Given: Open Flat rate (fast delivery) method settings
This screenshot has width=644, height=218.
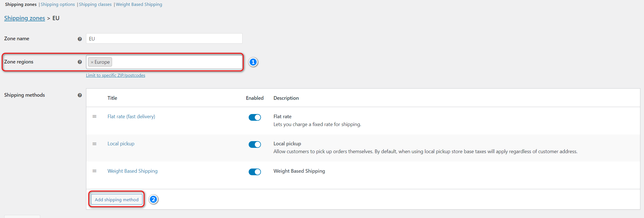Looking at the screenshot, I should pyautogui.click(x=131, y=117).
